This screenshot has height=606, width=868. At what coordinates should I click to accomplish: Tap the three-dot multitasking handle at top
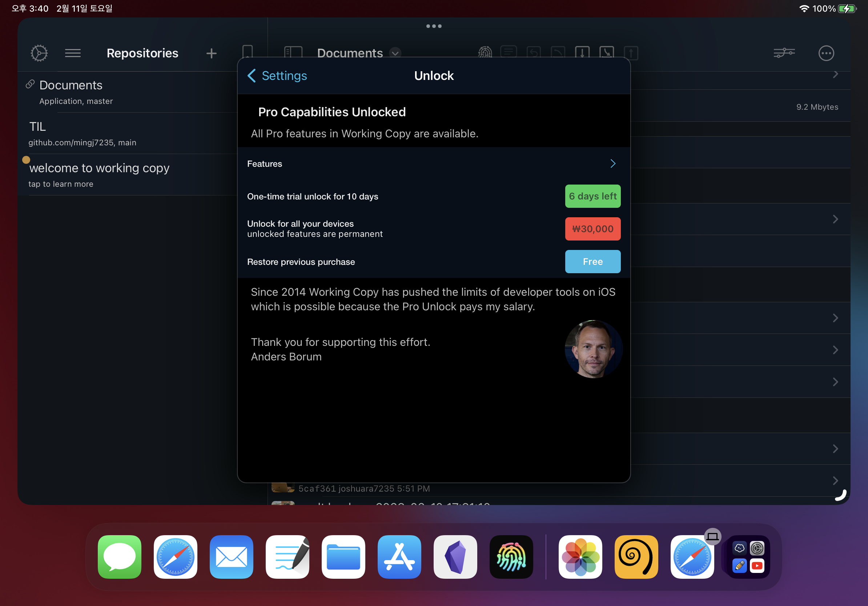(434, 26)
